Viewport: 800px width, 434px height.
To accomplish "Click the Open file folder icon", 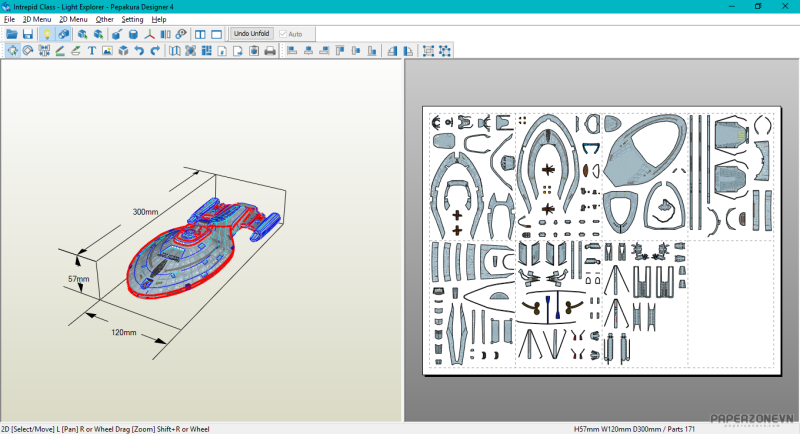I will click(x=12, y=34).
